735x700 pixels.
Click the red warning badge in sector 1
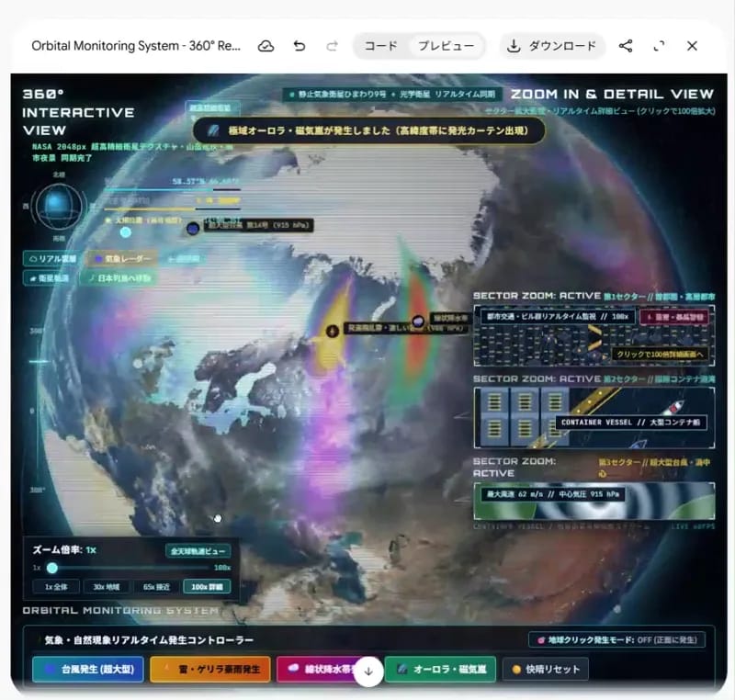(674, 317)
